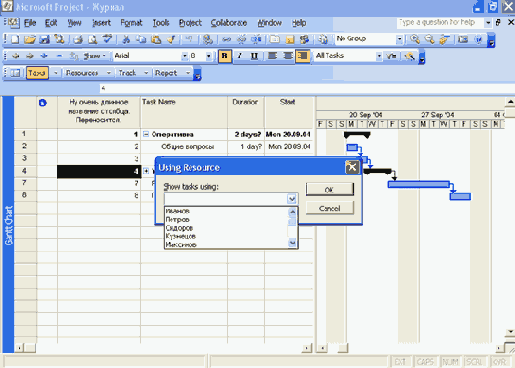Toggle Italic formatting button
515x368 pixels.
(239, 56)
